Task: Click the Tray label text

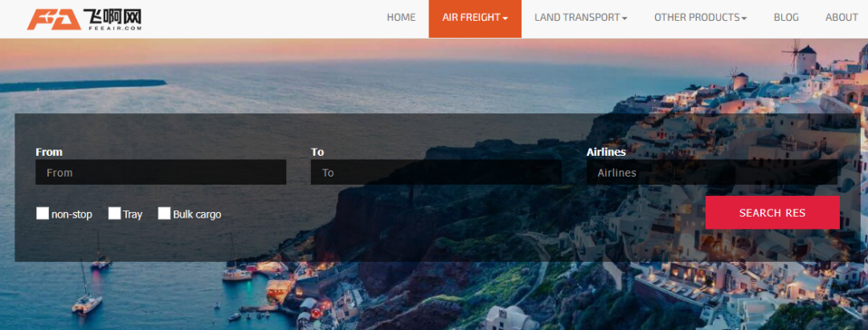Action: 133,214
